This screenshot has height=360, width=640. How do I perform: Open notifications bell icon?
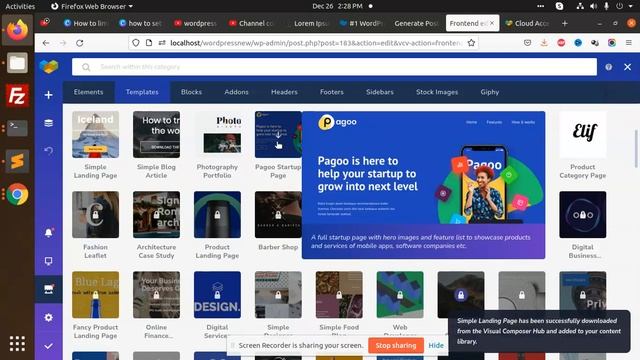click(x=49, y=233)
